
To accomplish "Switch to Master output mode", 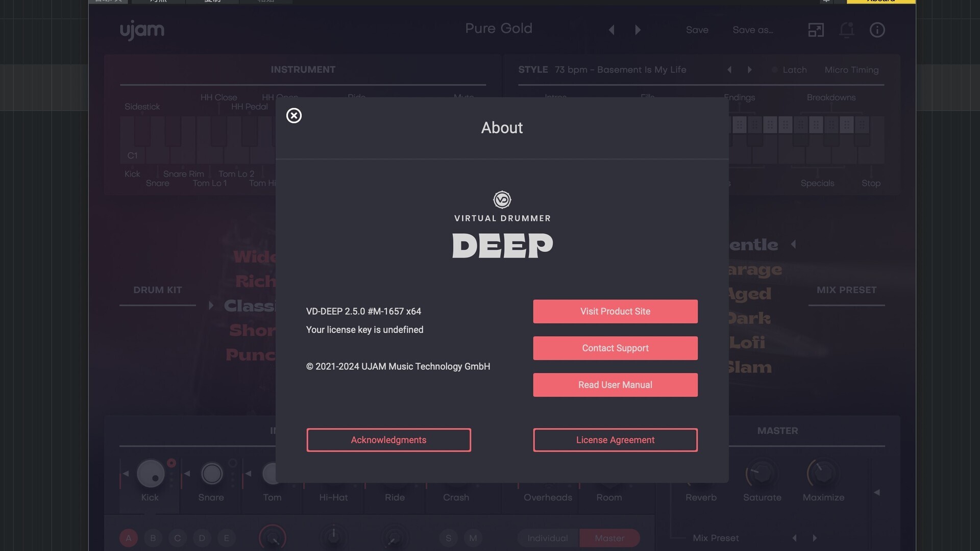I will (609, 538).
